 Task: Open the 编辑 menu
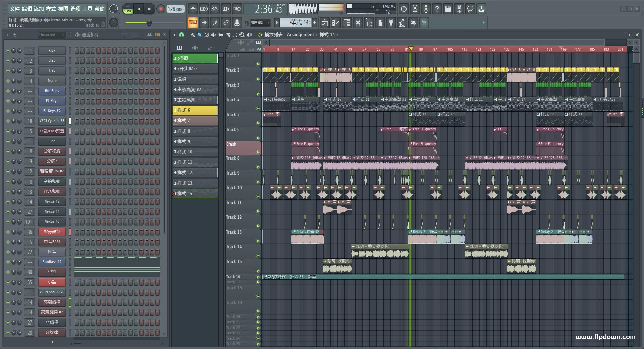(27, 9)
